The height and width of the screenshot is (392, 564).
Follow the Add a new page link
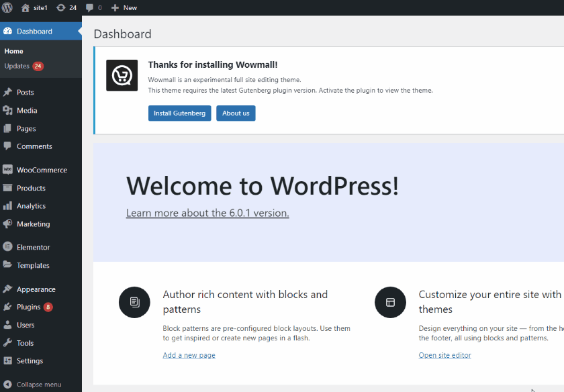pyautogui.click(x=189, y=355)
